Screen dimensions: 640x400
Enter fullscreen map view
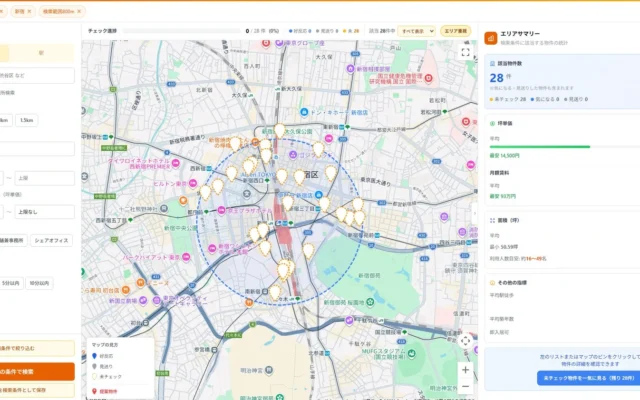(x=465, y=52)
